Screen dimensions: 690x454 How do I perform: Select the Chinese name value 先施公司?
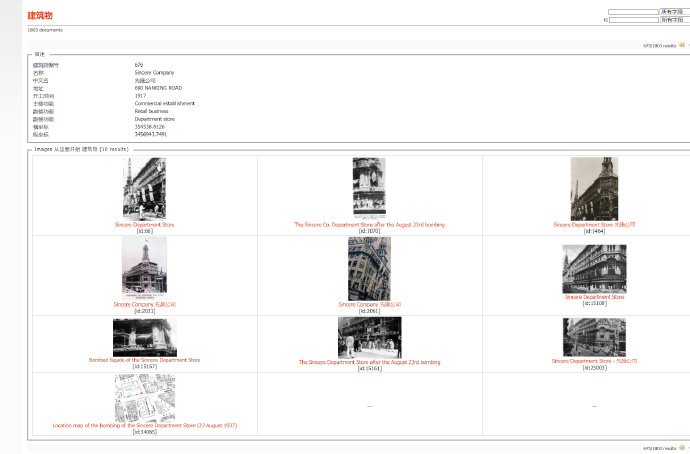(x=145, y=81)
